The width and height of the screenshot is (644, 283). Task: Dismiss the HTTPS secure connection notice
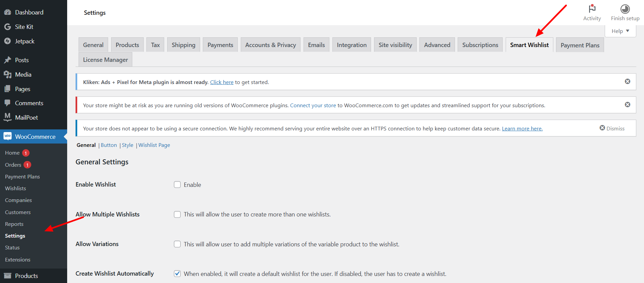coord(612,128)
